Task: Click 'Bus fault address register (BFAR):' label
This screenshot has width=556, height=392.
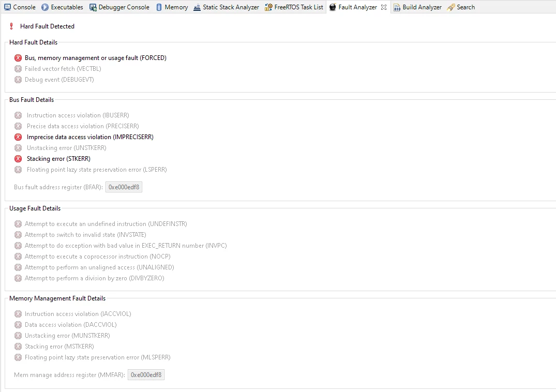Action: [x=58, y=187]
